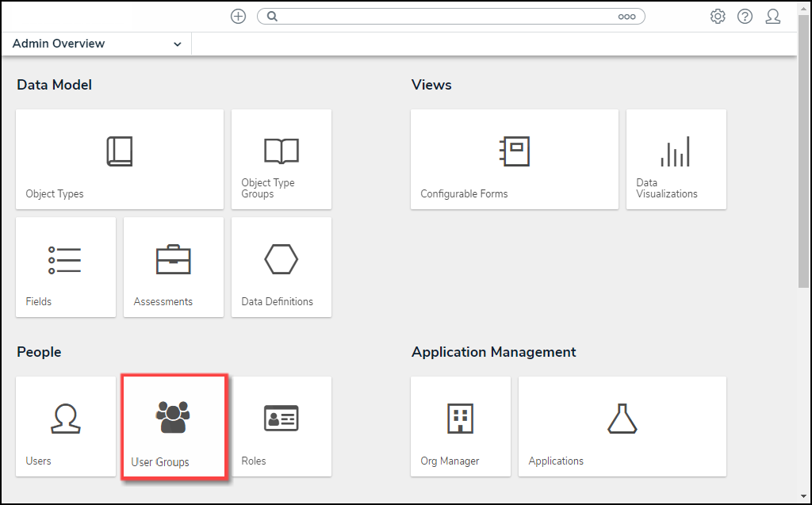Click the Configurable Forms label
The image size is (812, 505).
coord(464,193)
